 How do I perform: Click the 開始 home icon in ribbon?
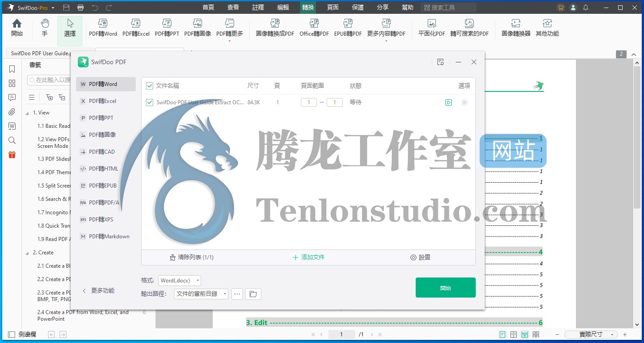16,28
